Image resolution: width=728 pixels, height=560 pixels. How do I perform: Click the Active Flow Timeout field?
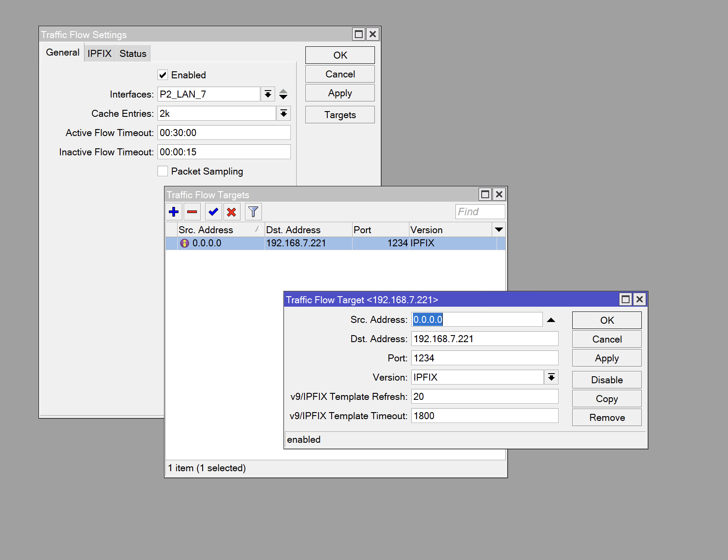click(x=224, y=133)
